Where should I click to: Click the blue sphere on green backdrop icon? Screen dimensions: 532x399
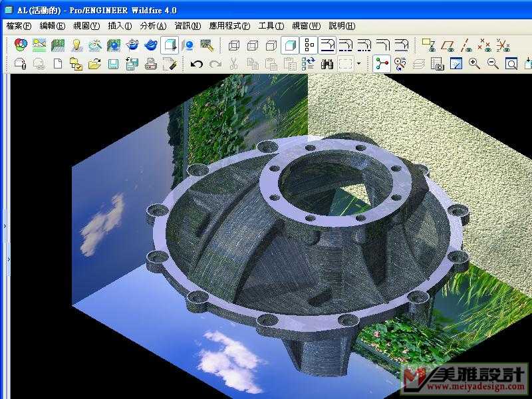[114, 45]
